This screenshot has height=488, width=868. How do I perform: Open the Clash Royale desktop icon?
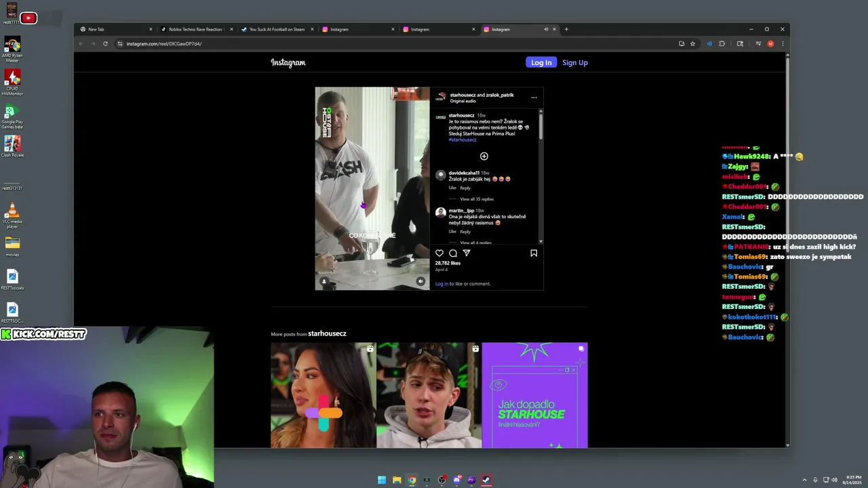(12, 146)
